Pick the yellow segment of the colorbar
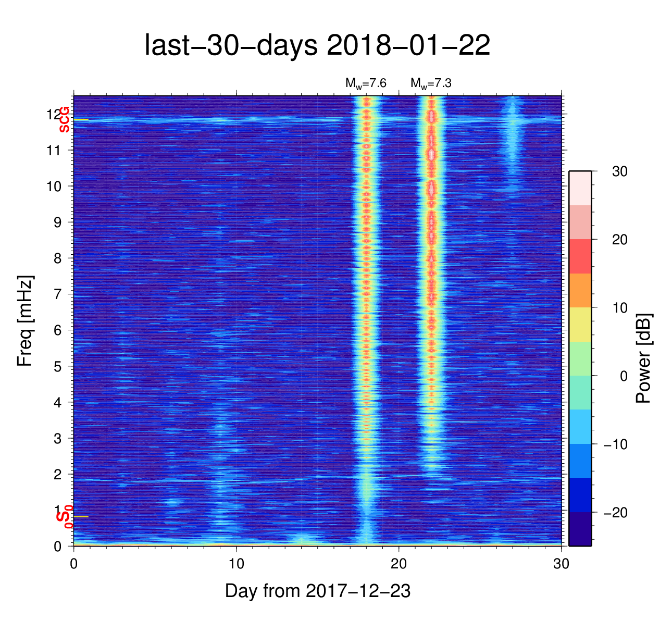Viewport: 672px width, 620px height. (x=580, y=325)
